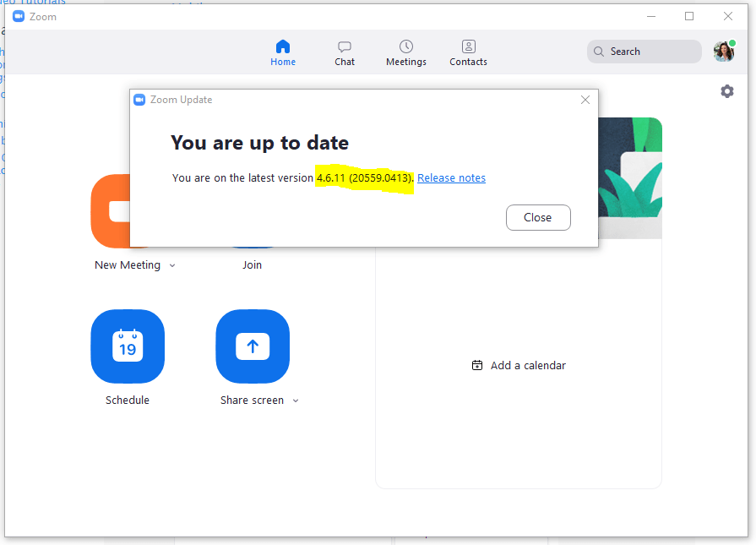Open the settings gear
Viewport: 756px width, 545px height.
pyautogui.click(x=727, y=91)
